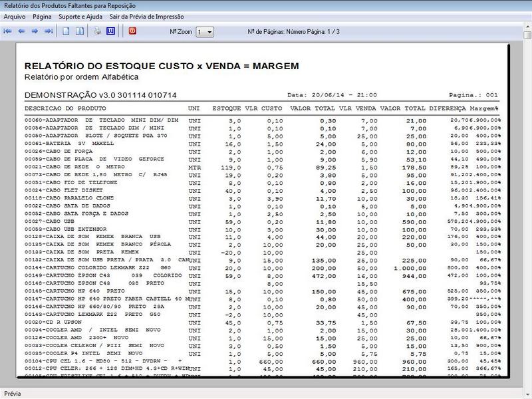532x399 pixels.
Task: Click vertical scrollbar up arrow
Action: tap(527, 26)
